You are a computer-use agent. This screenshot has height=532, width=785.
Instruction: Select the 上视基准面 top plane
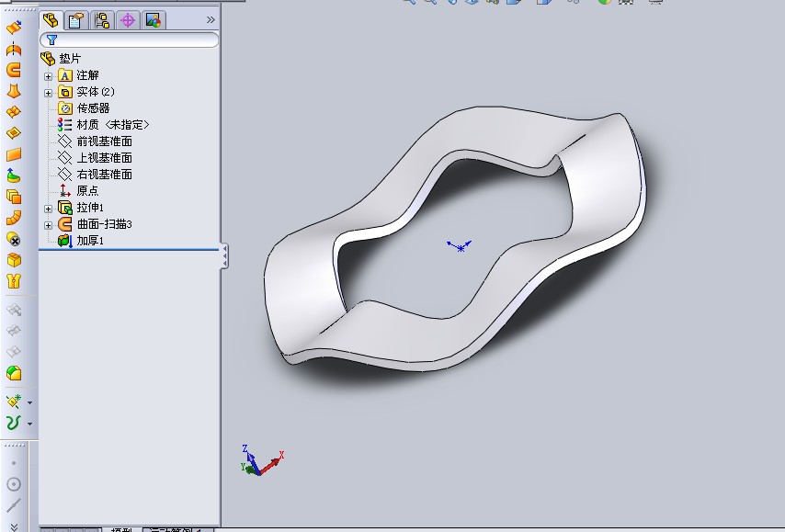pyautogui.click(x=95, y=158)
